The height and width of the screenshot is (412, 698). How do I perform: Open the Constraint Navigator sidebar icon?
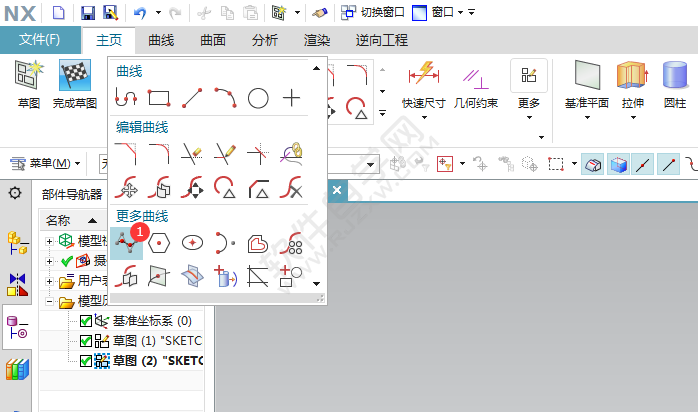(17, 285)
